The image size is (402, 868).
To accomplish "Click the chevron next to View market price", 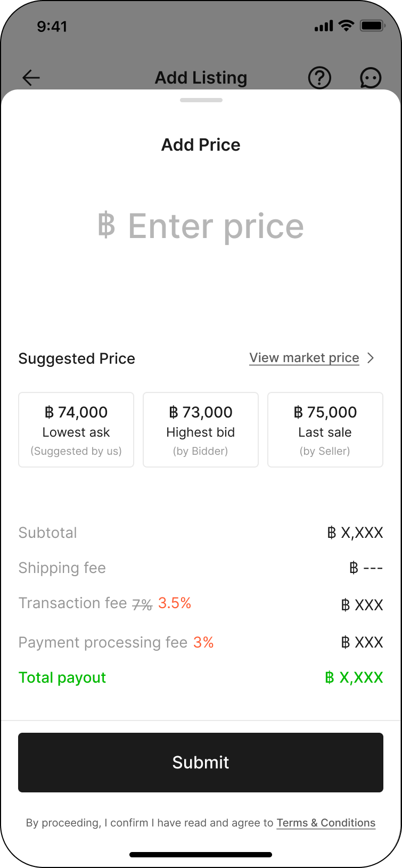I will click(x=371, y=358).
